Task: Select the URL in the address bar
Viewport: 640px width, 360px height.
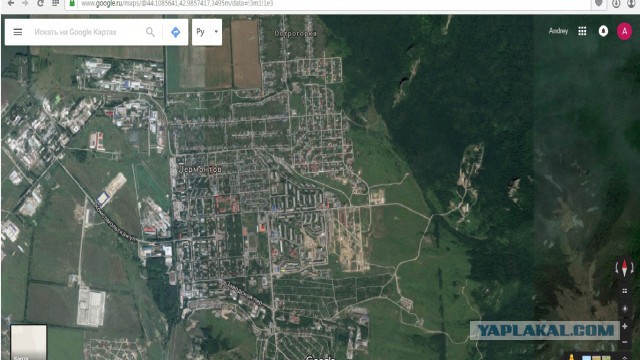Action: click(177, 3)
